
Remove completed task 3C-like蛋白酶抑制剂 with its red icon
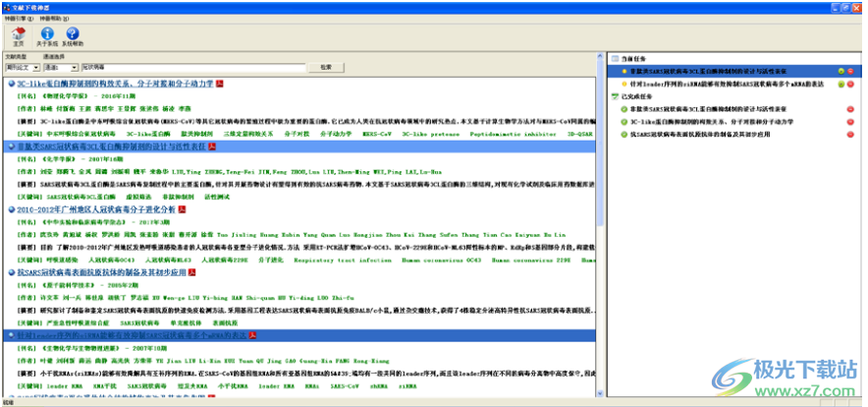coord(850,122)
